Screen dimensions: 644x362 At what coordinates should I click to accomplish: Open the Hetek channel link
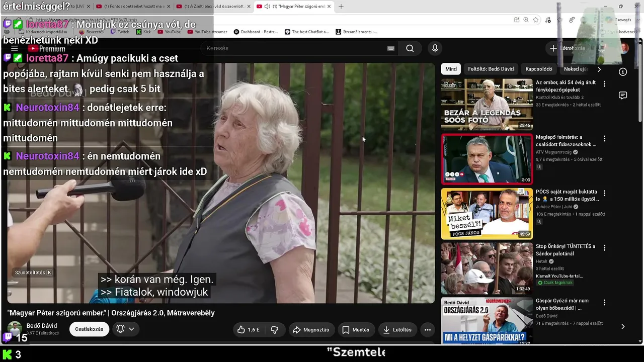point(542,261)
